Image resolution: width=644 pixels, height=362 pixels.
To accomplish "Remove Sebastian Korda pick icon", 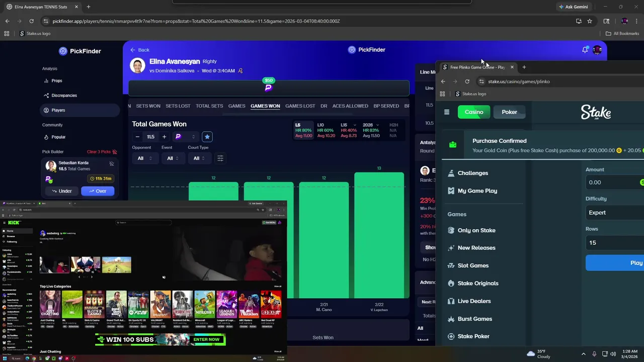I will click(x=112, y=163).
